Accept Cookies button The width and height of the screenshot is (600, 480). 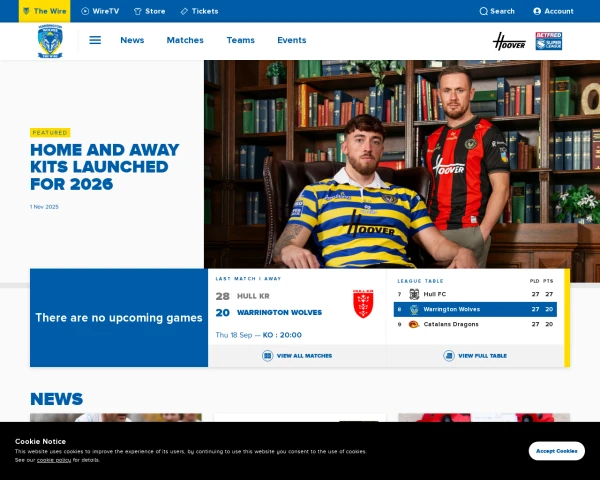click(x=556, y=451)
